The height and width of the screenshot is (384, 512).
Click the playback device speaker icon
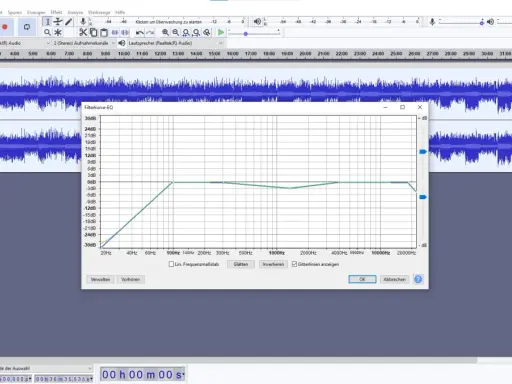(x=122, y=43)
